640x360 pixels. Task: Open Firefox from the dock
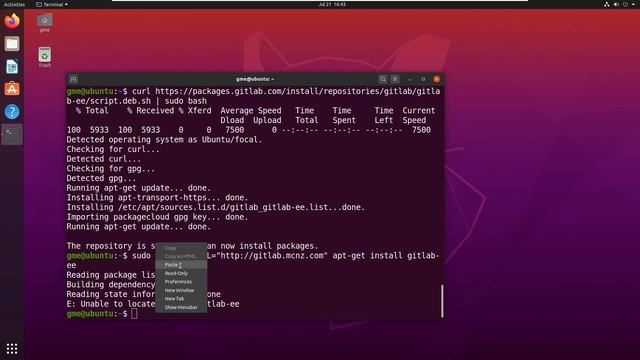tap(12, 21)
